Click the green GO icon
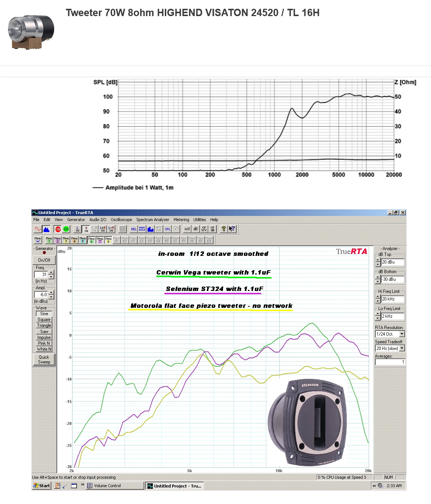The image size is (431, 504). (x=66, y=229)
